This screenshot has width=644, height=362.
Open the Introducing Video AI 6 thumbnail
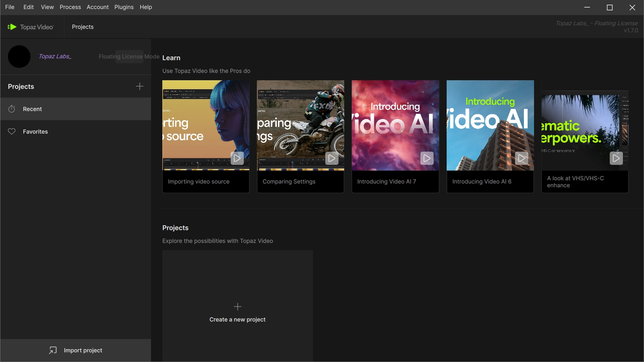[490, 125]
